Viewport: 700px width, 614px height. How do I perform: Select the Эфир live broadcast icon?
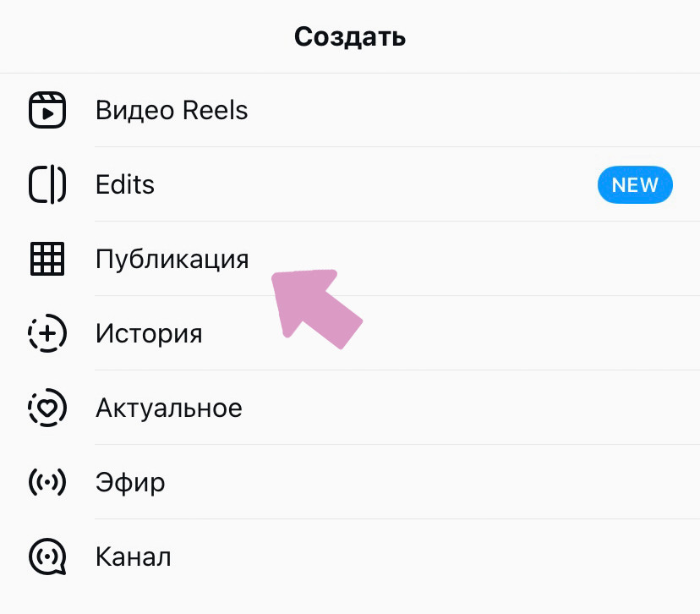[46, 482]
